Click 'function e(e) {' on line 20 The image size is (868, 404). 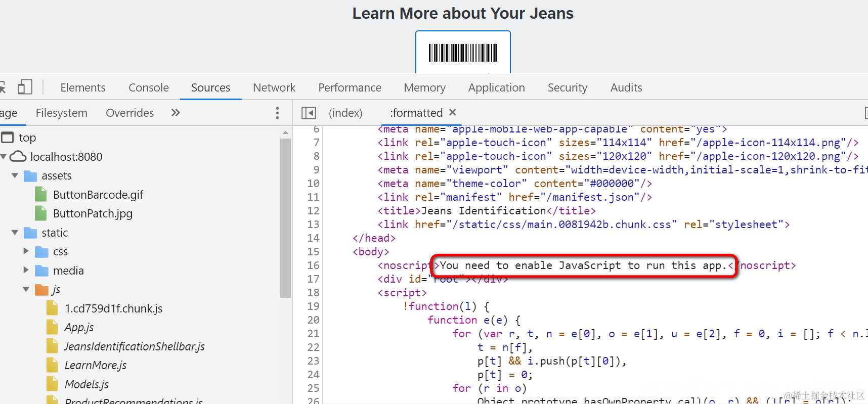pyautogui.click(x=474, y=320)
